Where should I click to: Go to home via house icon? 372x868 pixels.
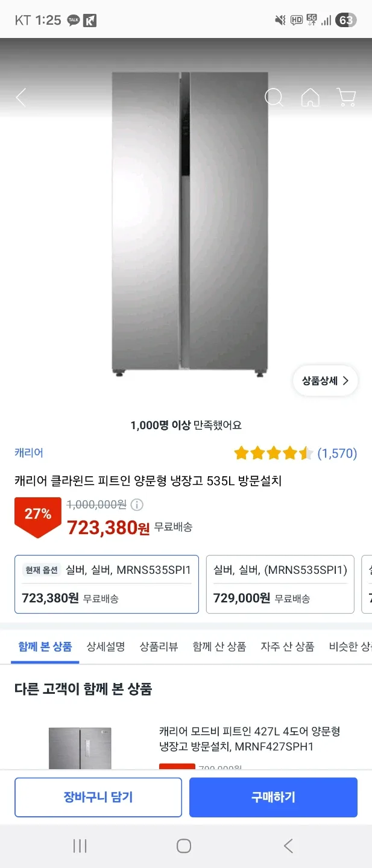[310, 98]
